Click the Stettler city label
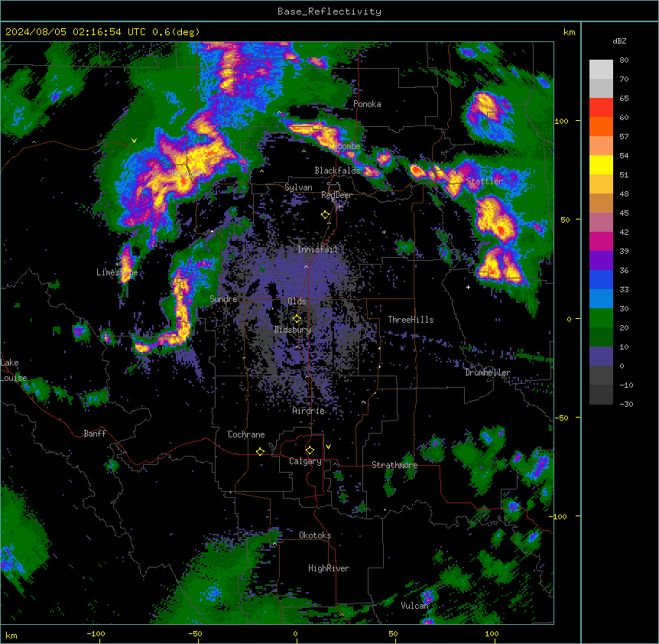The width and height of the screenshot is (659, 644). coord(485,181)
